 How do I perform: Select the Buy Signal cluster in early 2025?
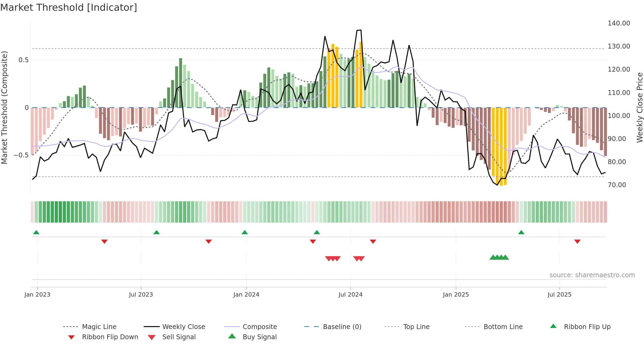point(499,257)
